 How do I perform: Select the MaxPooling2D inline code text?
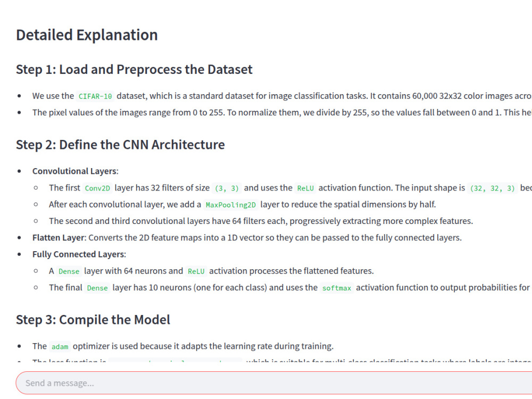click(231, 205)
